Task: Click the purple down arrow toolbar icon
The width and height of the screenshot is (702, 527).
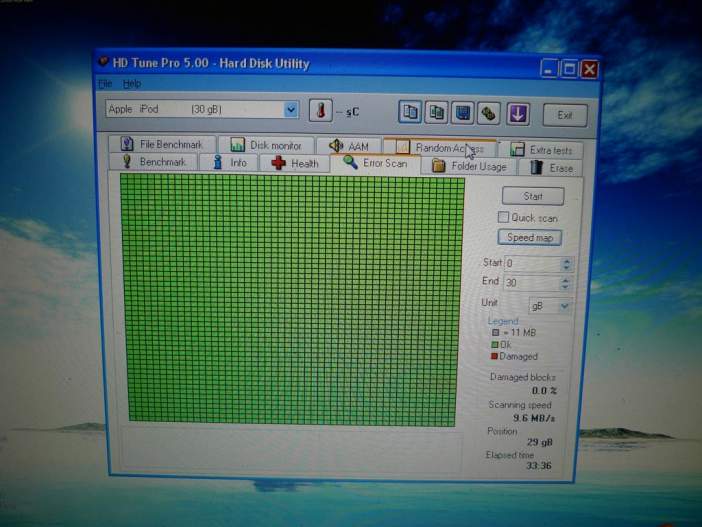Action: point(517,112)
